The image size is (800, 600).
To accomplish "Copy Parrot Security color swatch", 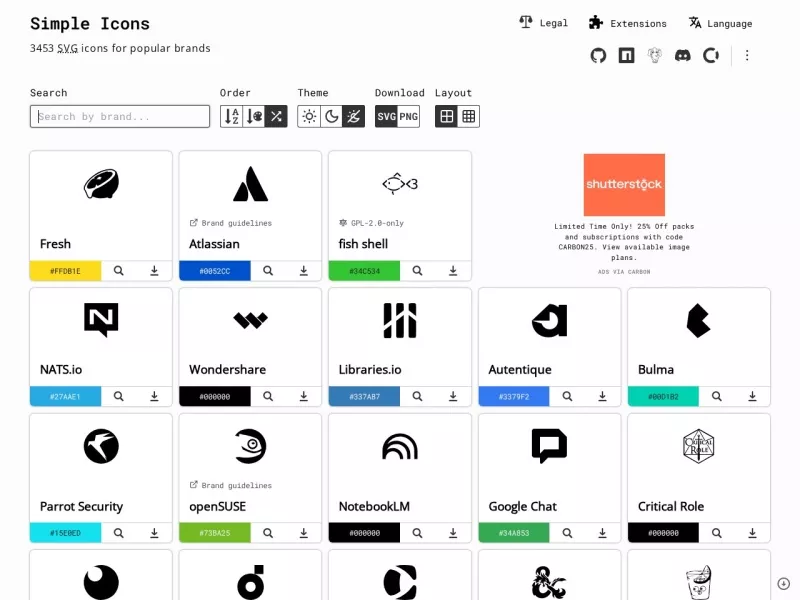I will click(x=65, y=533).
